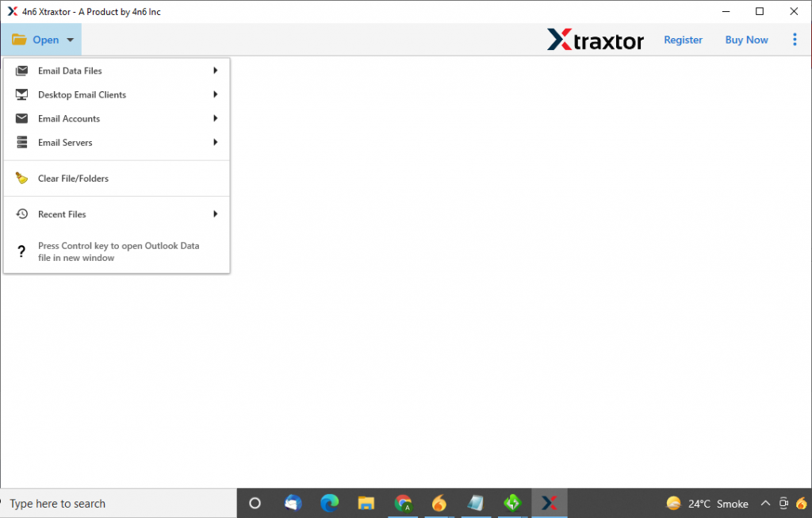The image size is (812, 518).
Task: Expand the Email Data Files submenu arrow
Action: click(x=215, y=71)
